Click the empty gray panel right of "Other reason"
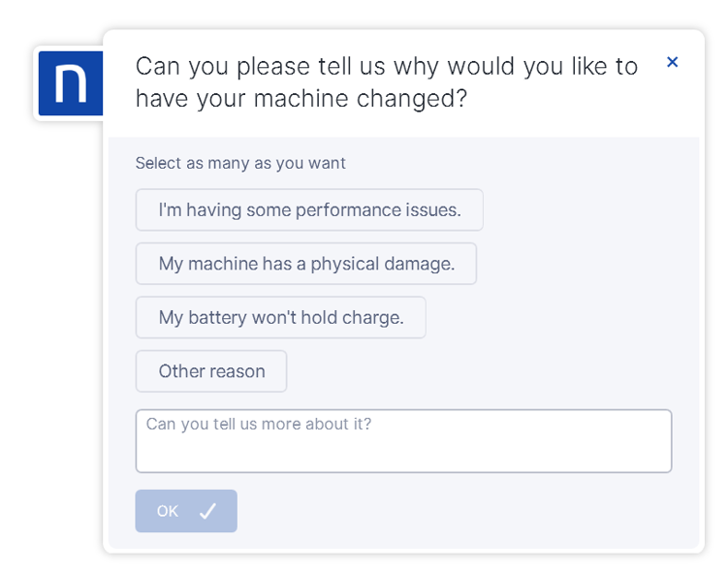Viewport: 728px width, 572px height. 485,371
